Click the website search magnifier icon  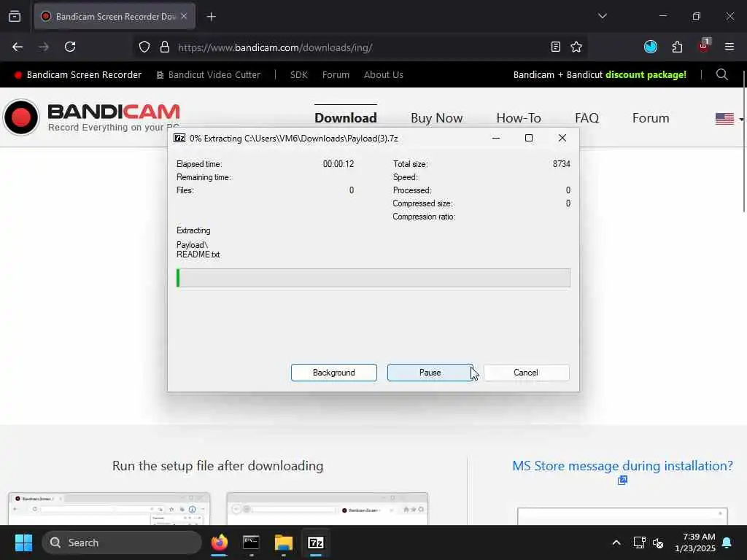pos(721,75)
